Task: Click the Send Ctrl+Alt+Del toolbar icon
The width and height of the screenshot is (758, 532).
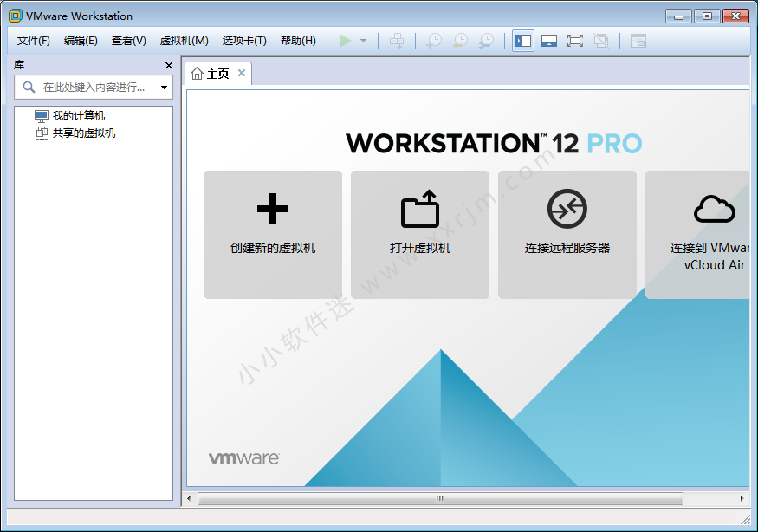Action: 397,41
